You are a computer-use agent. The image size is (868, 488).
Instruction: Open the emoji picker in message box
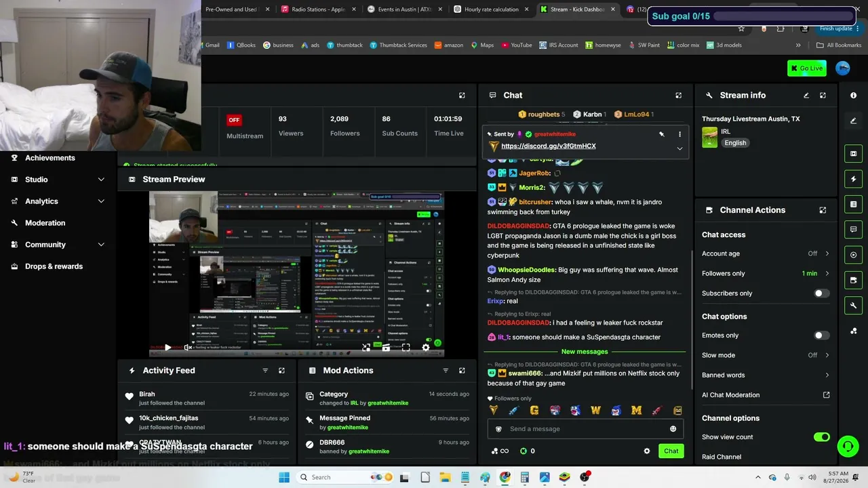673,429
